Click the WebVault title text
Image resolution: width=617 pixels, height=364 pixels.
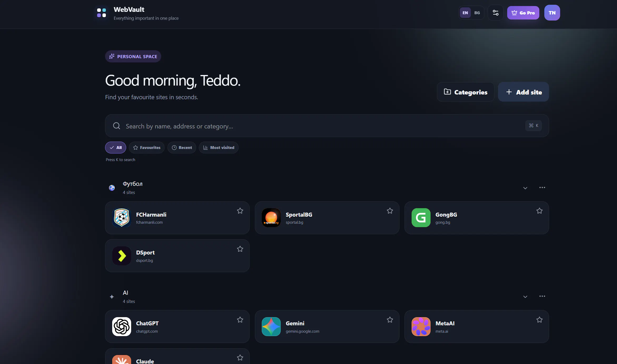[x=129, y=9]
